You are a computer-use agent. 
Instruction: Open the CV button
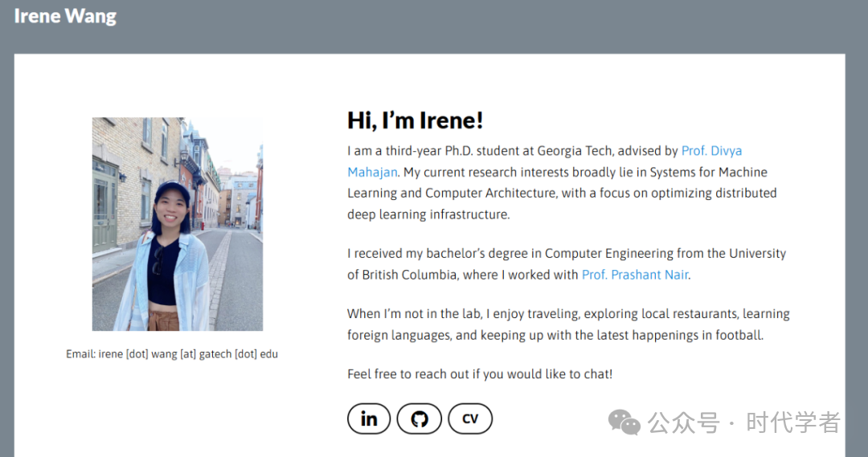tap(470, 418)
